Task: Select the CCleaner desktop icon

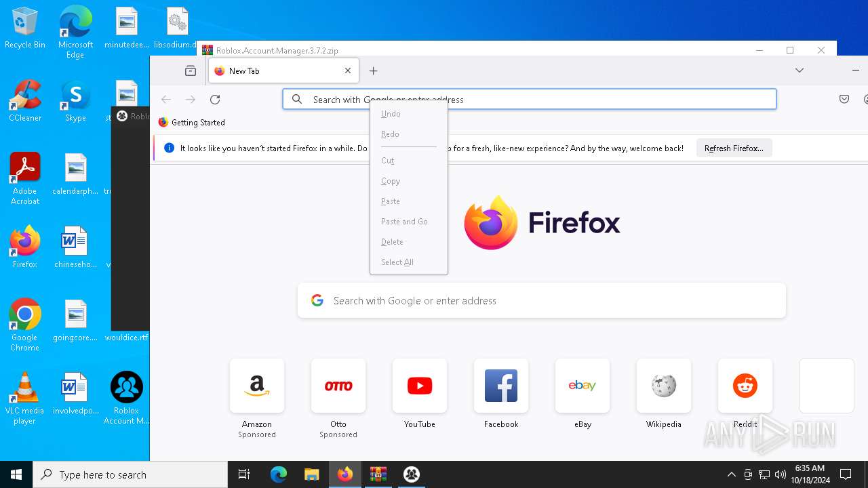Action: 25,101
